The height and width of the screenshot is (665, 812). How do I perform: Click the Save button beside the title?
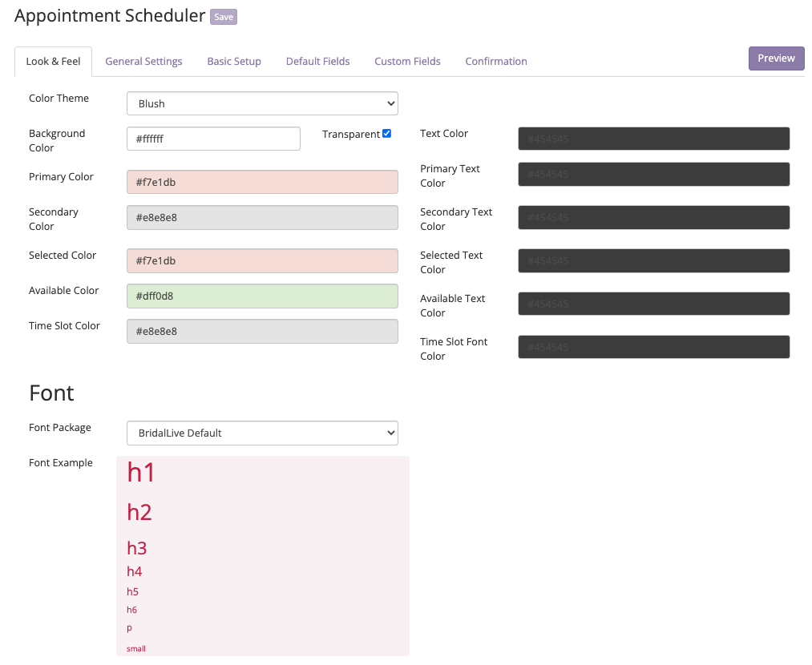[223, 17]
